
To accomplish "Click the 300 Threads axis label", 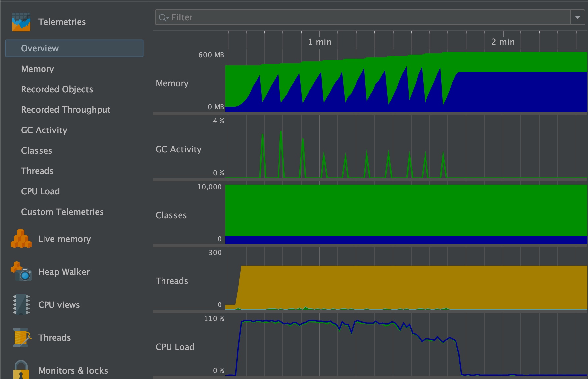I will [x=215, y=253].
